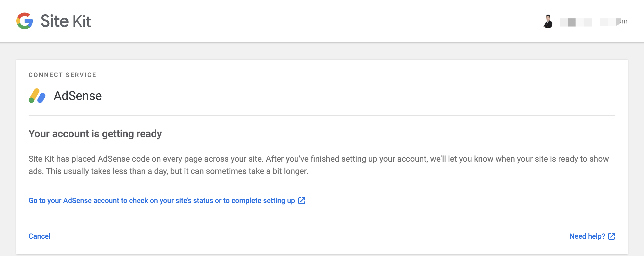Open the 'Go to your AdSense account' link

(x=167, y=201)
